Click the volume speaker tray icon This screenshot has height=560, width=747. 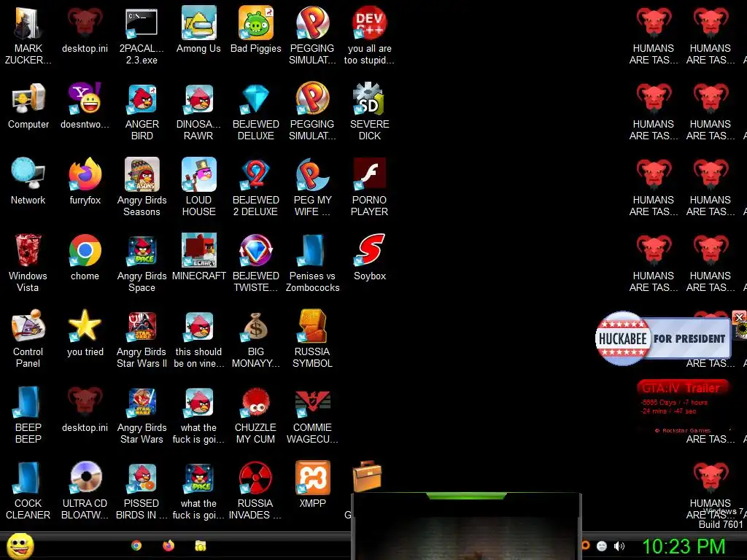point(619,546)
